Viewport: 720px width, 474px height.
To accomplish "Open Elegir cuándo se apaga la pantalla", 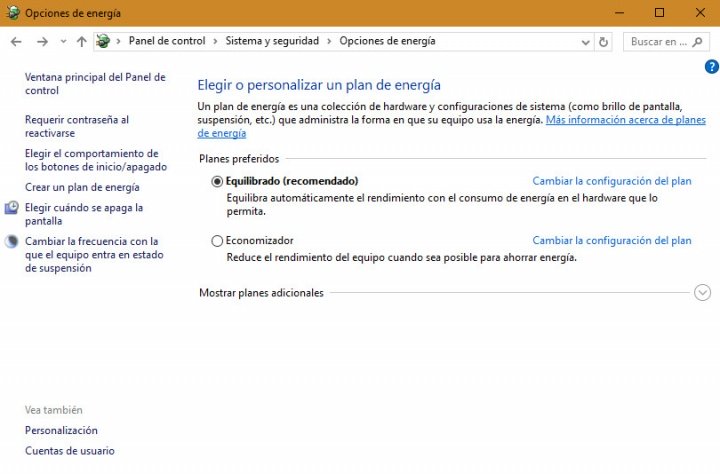I will 84,214.
